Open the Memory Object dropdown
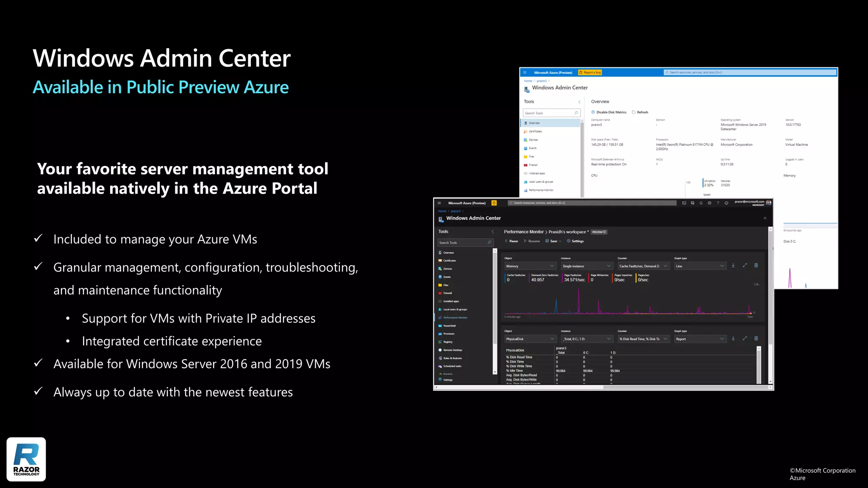Screen dimensions: 868x488 (530, 266)
